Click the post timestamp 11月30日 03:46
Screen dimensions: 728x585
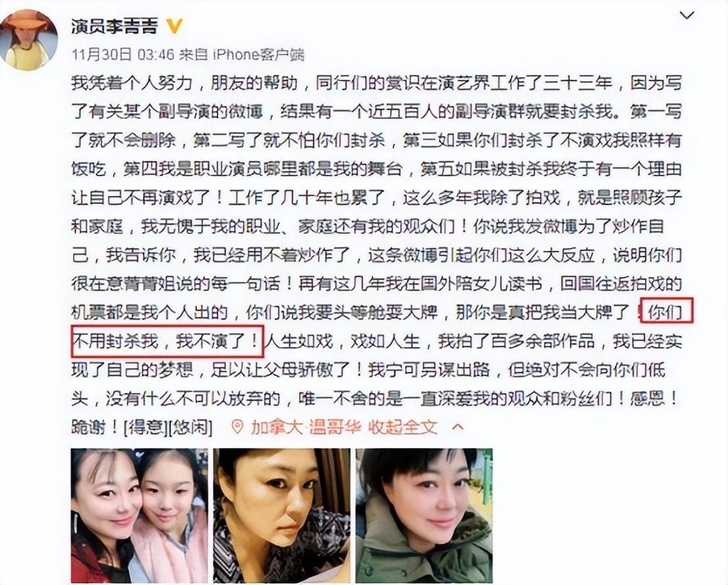pyautogui.click(x=123, y=55)
